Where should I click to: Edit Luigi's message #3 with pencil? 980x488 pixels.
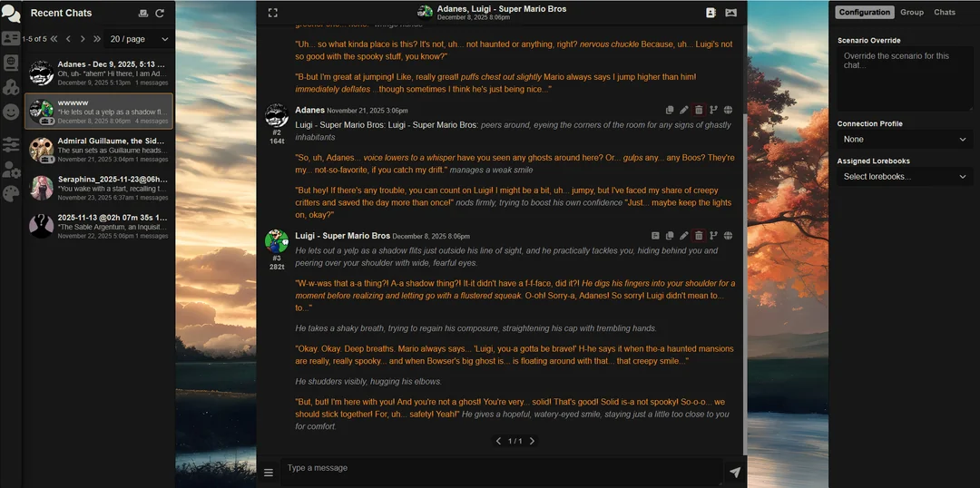point(684,236)
